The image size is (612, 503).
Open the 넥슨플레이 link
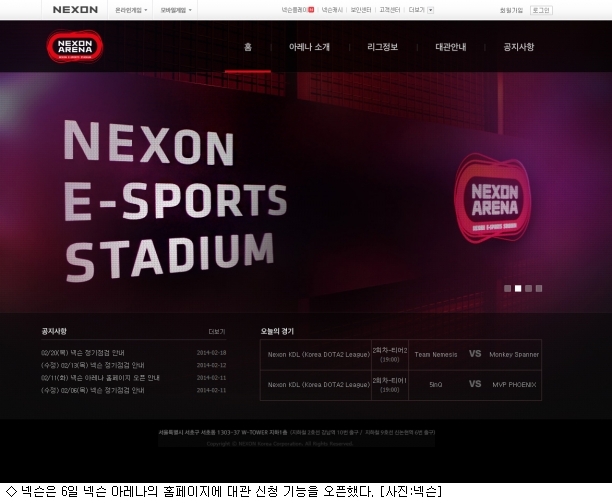[x=297, y=10]
